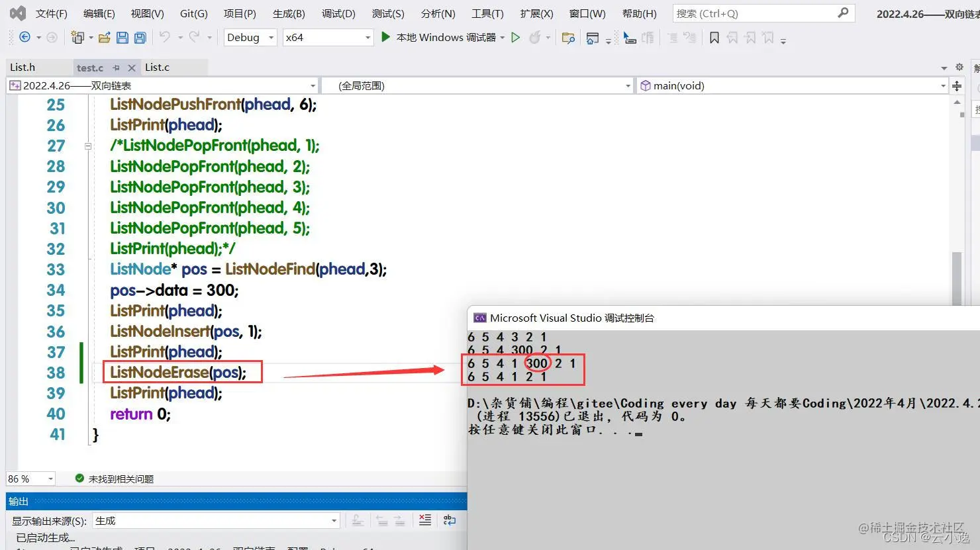The width and height of the screenshot is (980, 550).
Task: Click the 输出 panel title bar
Action: 236,501
